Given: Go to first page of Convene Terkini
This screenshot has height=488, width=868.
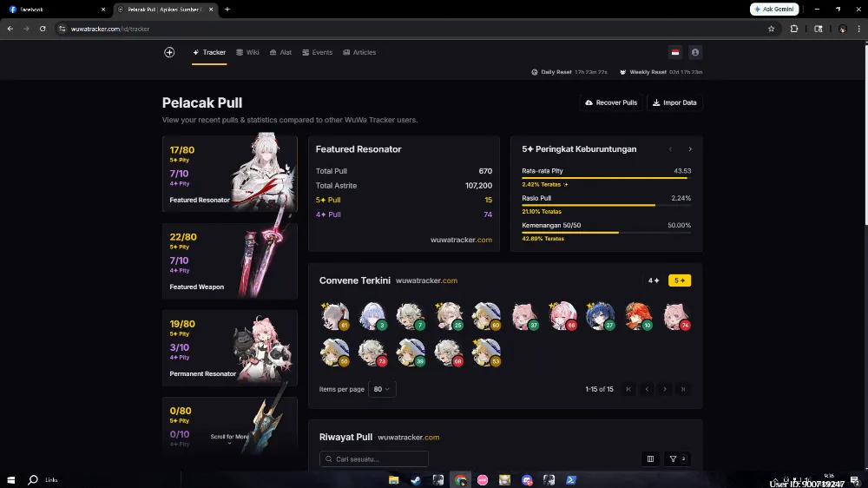Looking at the screenshot, I should click(628, 389).
